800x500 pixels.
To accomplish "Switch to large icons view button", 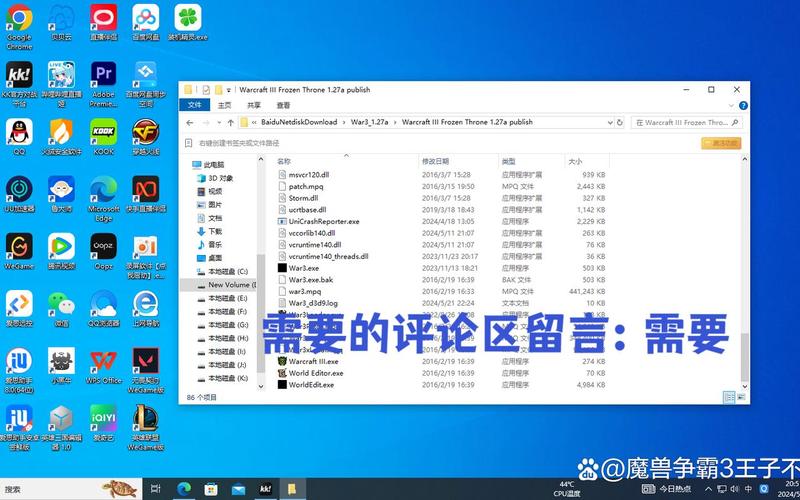I will click(741, 397).
